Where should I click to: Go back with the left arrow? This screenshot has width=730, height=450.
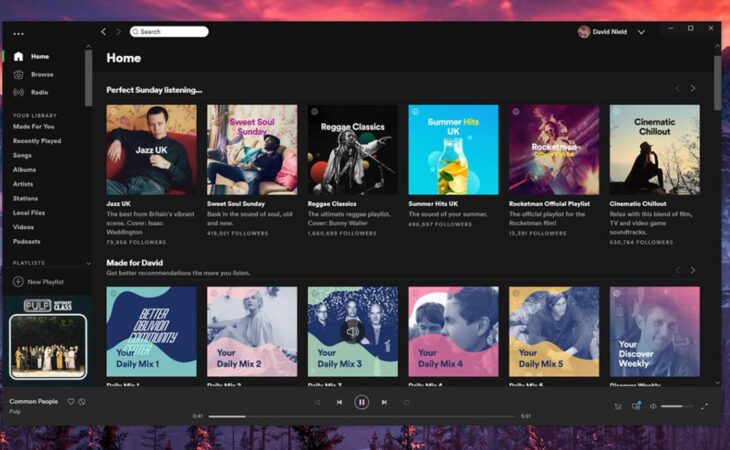tap(103, 32)
